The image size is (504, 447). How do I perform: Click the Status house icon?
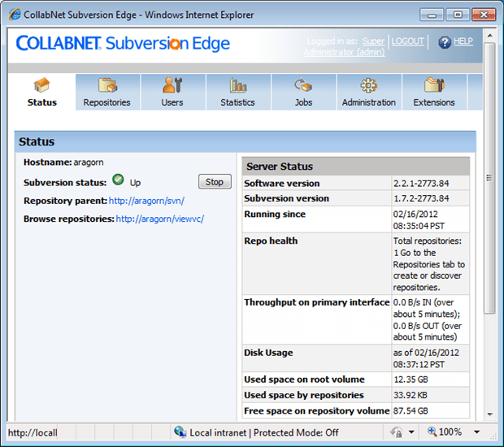click(x=41, y=85)
